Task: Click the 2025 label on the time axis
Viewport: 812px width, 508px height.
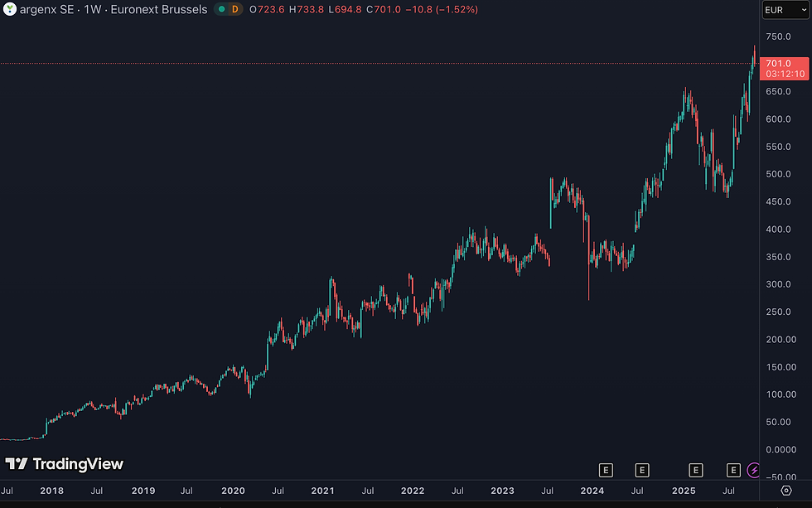Action: pyautogui.click(x=684, y=491)
